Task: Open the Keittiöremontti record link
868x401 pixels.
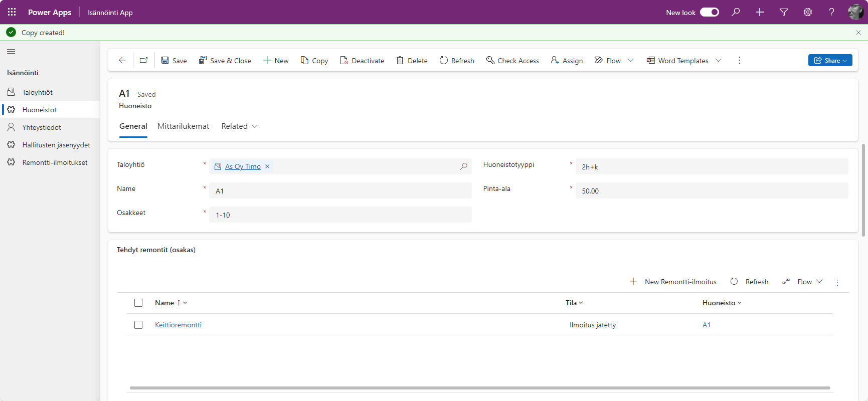Action: coord(178,325)
